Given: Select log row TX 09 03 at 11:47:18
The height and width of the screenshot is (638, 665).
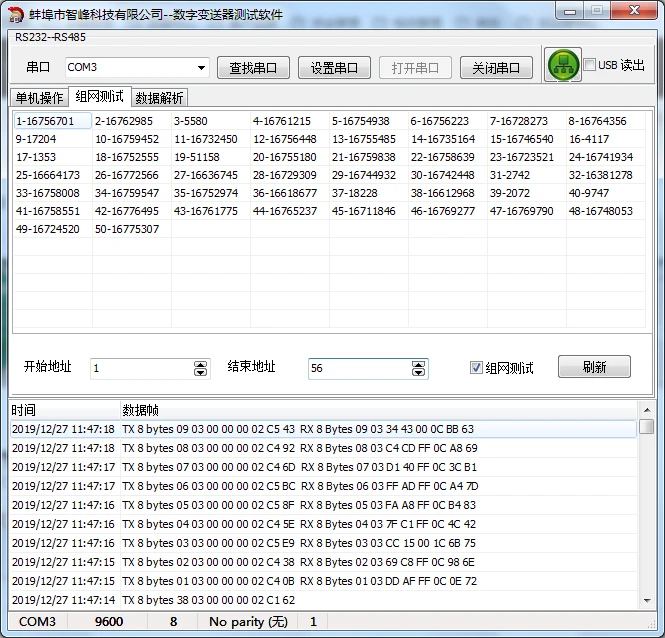Looking at the screenshot, I should point(323,429).
